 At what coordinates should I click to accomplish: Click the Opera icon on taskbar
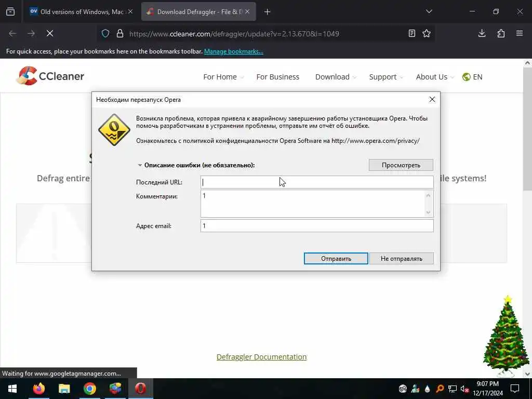click(x=140, y=389)
